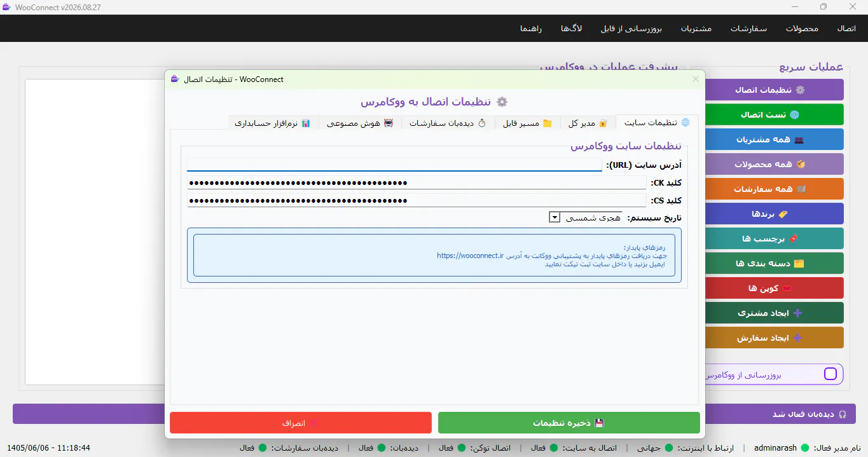This screenshot has width=868, height=457.
Task: Click the box icon on همه محصولات button
Action: coord(801,164)
